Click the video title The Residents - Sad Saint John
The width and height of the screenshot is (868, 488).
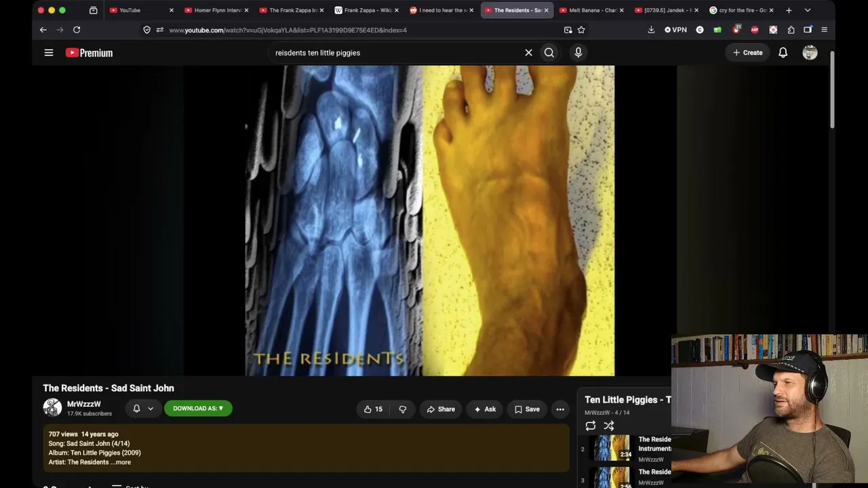(108, 388)
